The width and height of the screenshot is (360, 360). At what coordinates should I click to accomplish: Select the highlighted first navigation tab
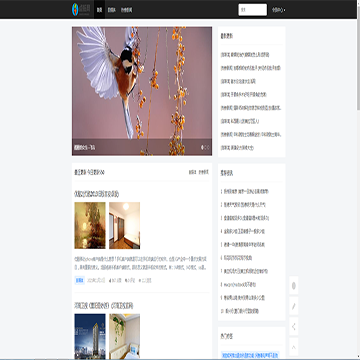[x=99, y=10]
